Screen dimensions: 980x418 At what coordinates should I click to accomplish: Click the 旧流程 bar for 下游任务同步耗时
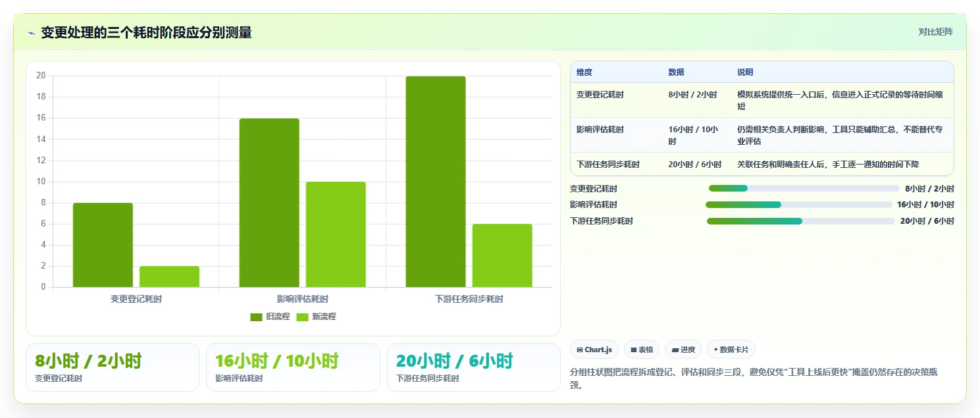point(436,182)
